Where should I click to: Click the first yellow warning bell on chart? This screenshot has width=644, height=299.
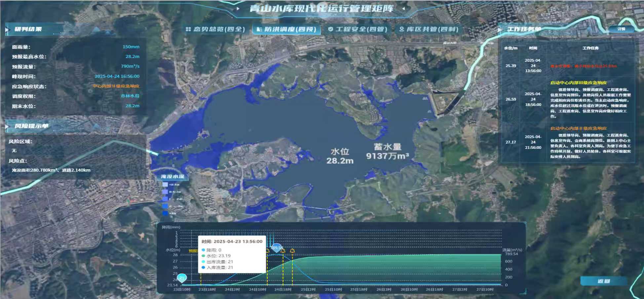click(267, 251)
